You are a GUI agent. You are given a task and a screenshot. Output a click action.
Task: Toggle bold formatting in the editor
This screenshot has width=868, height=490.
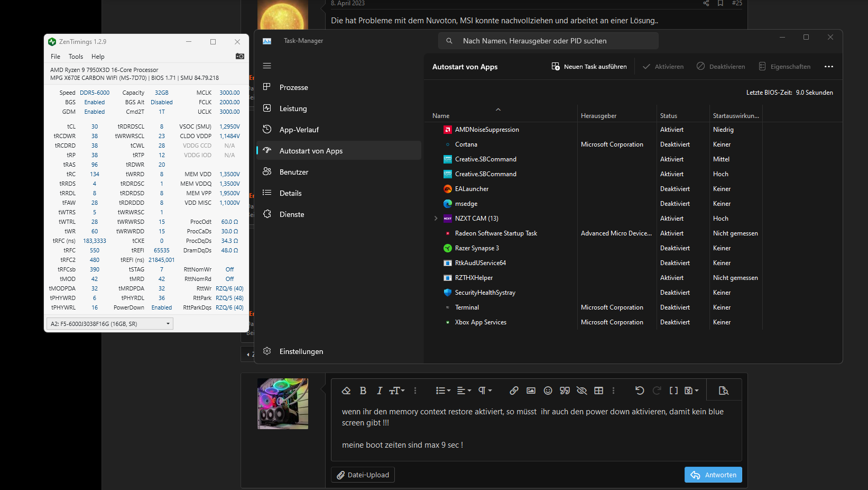363,390
